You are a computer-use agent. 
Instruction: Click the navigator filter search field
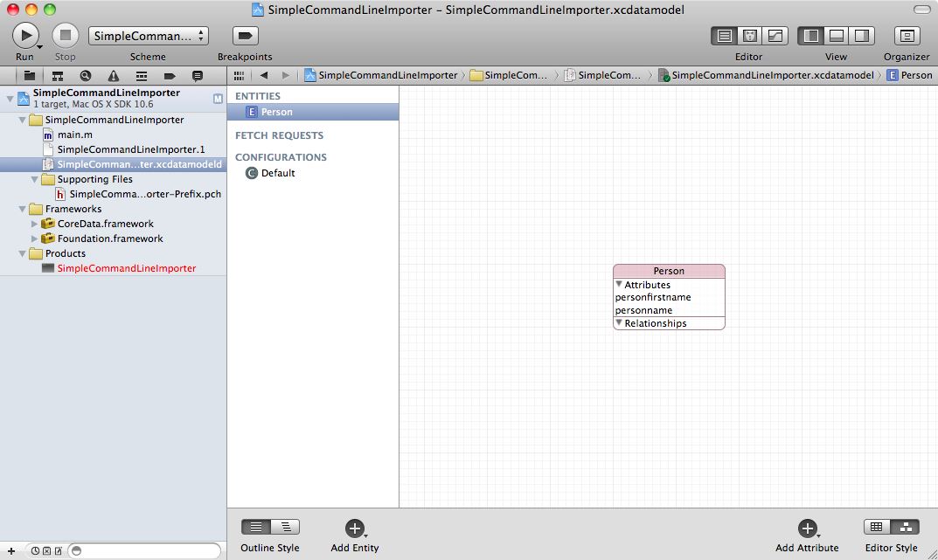[144, 550]
